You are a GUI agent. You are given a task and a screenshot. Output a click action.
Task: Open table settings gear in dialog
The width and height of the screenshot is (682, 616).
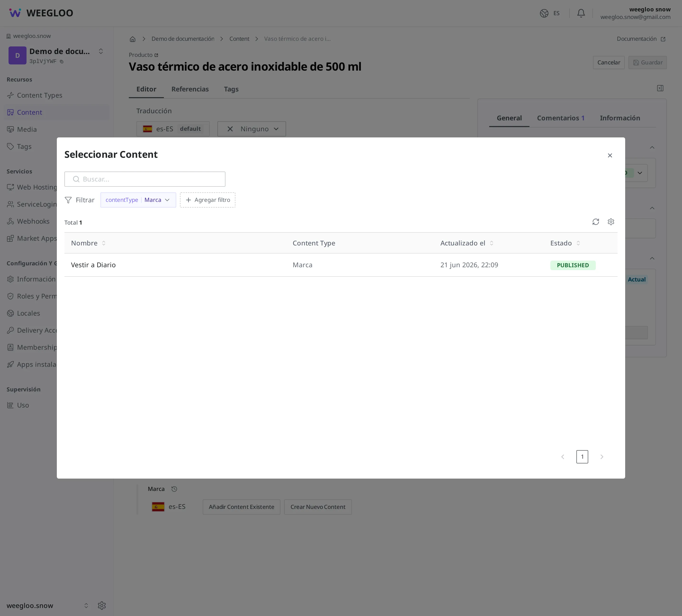coord(611,222)
